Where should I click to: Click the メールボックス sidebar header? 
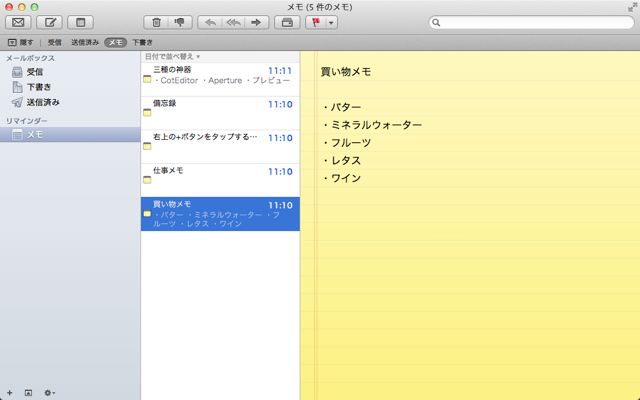point(30,58)
